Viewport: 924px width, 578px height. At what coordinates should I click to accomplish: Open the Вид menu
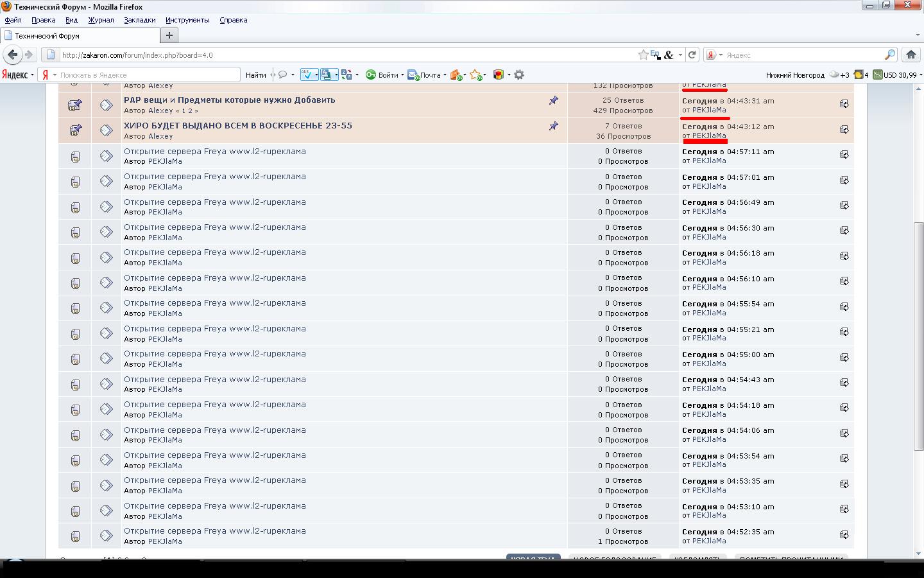(x=71, y=20)
